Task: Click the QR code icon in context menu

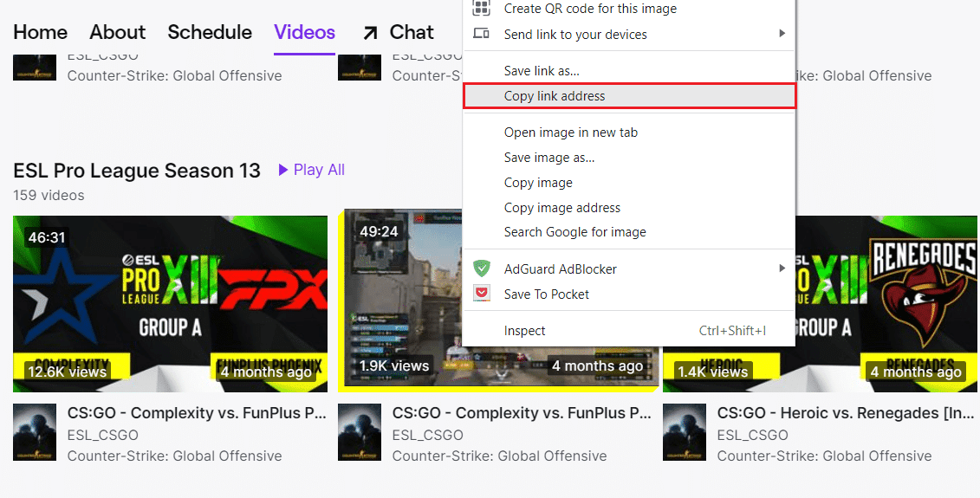Action: [x=481, y=8]
